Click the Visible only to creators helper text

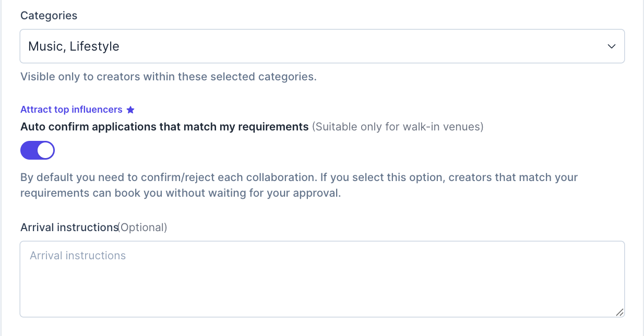[168, 77]
